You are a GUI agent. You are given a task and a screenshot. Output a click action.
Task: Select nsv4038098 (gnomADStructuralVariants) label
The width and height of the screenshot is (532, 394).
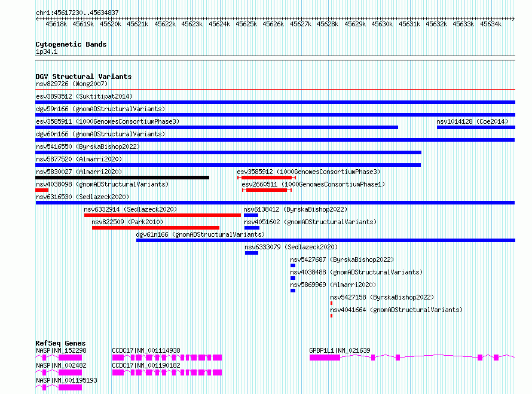pos(102,184)
